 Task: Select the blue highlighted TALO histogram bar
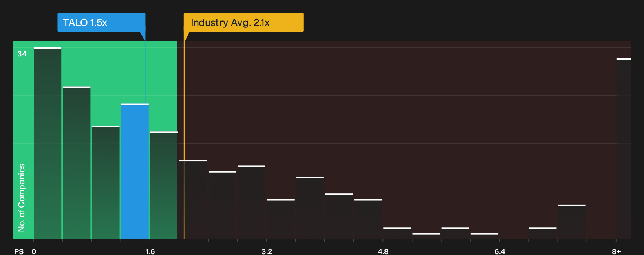pos(135,171)
